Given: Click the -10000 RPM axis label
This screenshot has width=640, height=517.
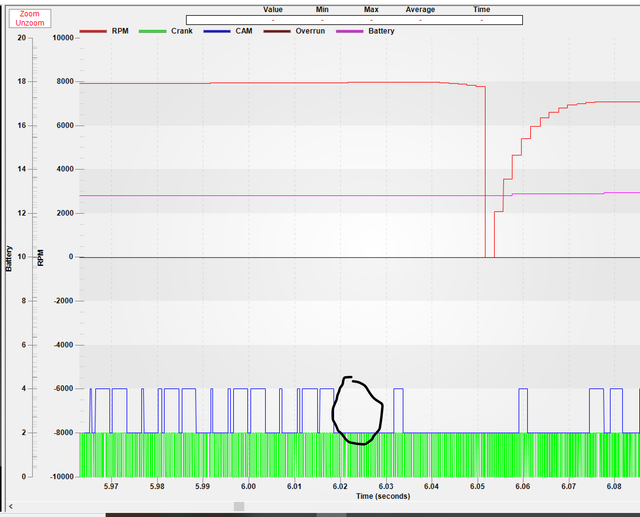Looking at the screenshot, I should coord(62,477).
